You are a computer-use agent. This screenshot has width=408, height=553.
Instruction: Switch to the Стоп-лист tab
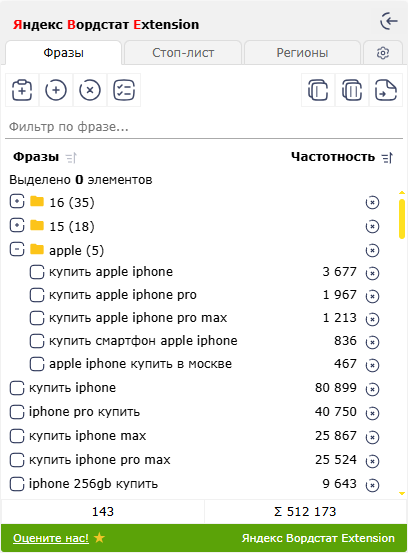(x=183, y=53)
